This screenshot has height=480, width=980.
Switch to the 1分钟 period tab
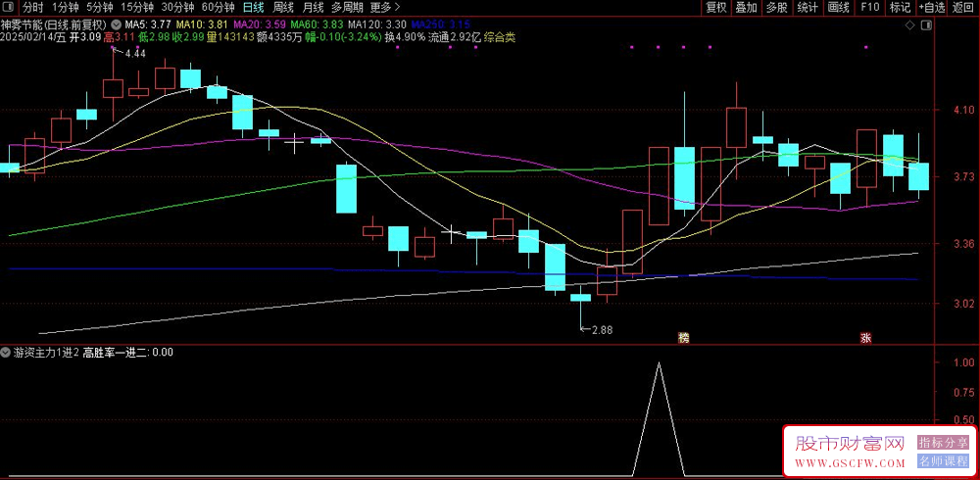tap(65, 8)
